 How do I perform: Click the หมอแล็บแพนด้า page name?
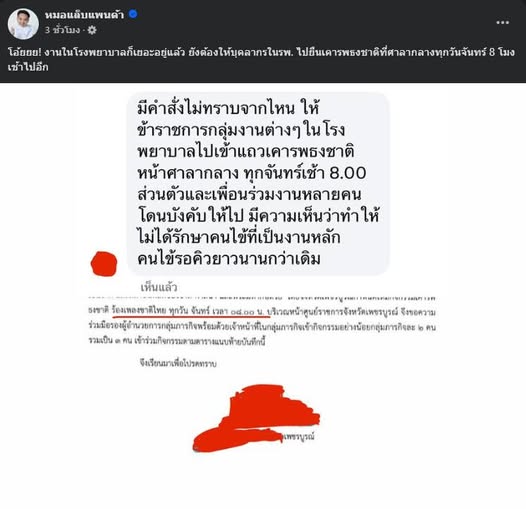[x=84, y=14]
